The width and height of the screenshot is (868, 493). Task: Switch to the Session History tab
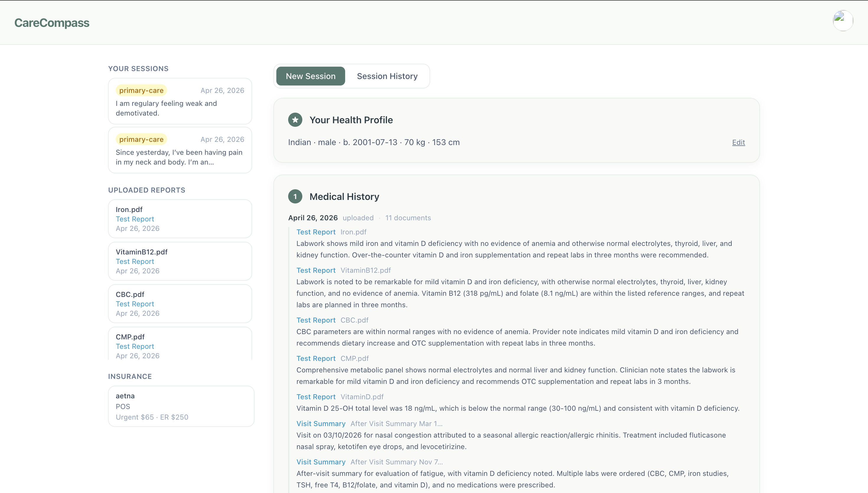click(x=387, y=76)
